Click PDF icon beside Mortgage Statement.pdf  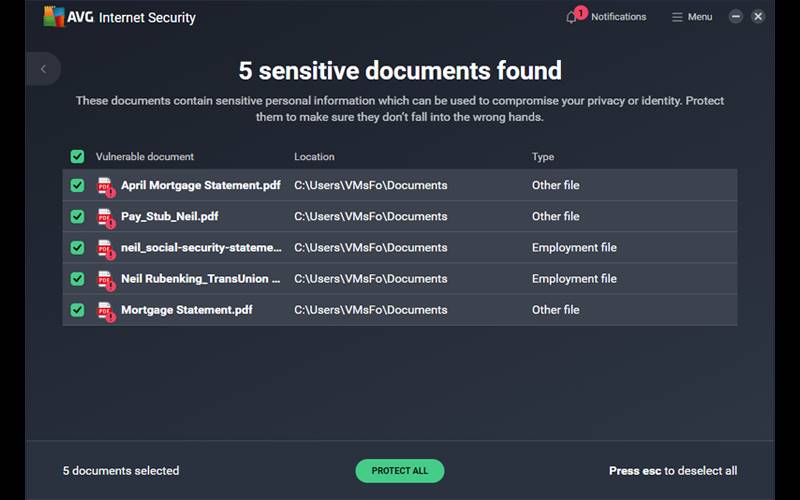(105, 310)
